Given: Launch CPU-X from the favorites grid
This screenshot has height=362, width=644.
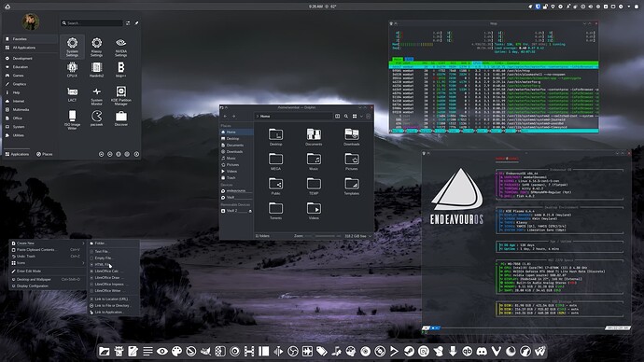Looking at the screenshot, I should click(72, 70).
